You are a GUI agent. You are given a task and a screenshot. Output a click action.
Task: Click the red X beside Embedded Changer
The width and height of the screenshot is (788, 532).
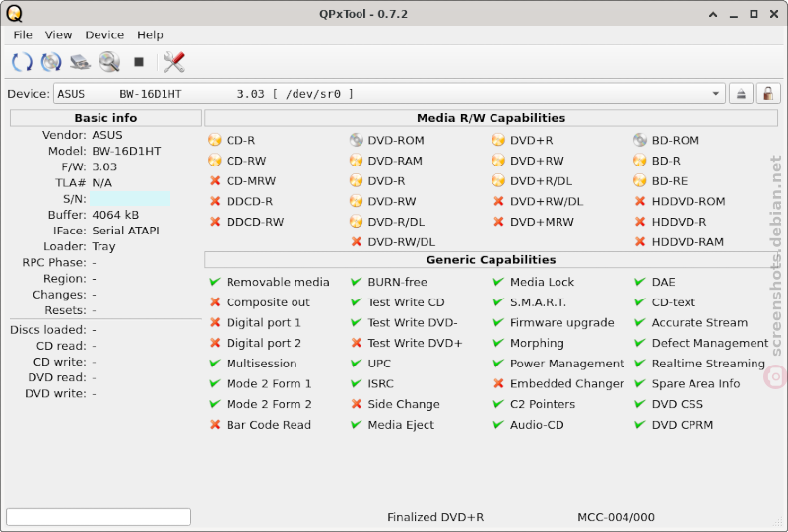498,383
